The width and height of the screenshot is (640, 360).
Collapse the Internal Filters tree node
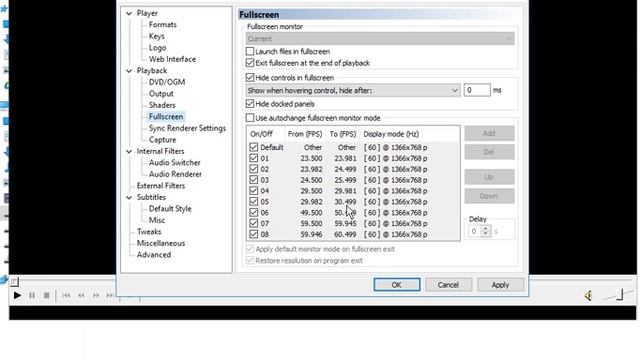tap(129, 151)
